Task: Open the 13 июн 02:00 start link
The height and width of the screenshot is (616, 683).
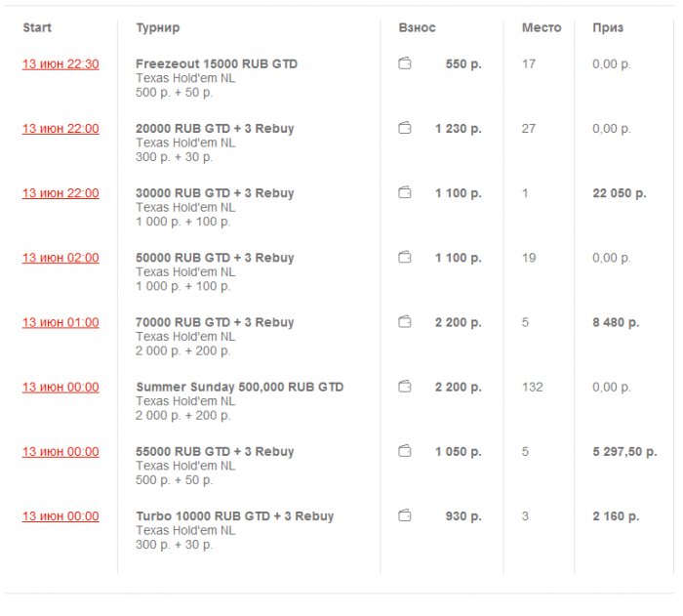Action: pyautogui.click(x=60, y=258)
